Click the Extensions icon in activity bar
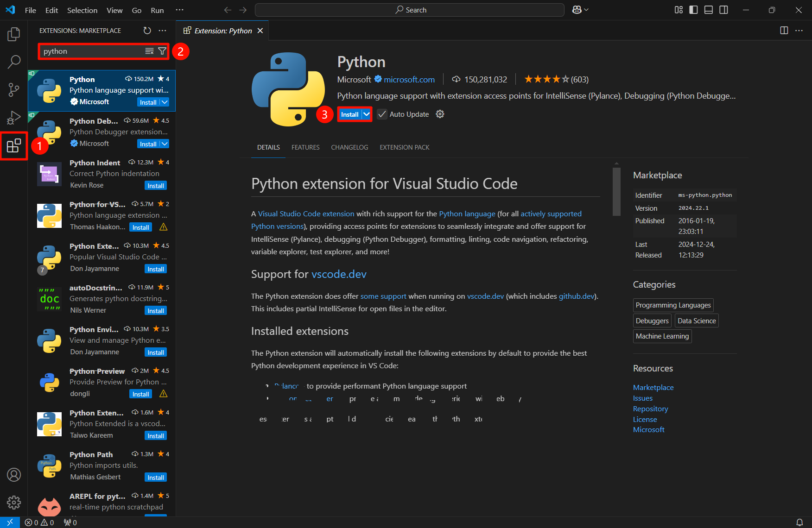Screen dimensions: 812x528 pos(14,146)
